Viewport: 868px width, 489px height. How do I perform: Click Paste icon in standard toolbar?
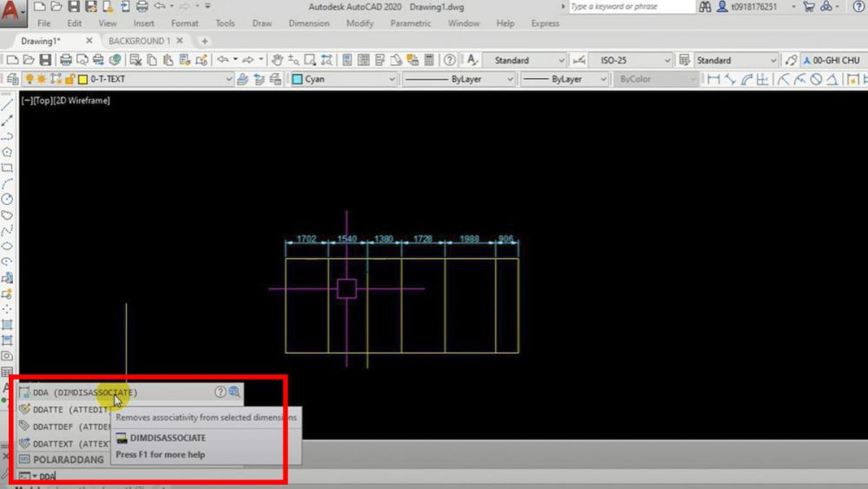tap(168, 60)
